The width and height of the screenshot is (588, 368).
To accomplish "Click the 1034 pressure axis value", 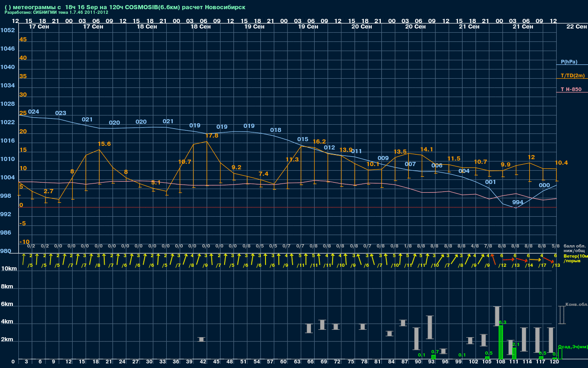I will click(7, 86).
